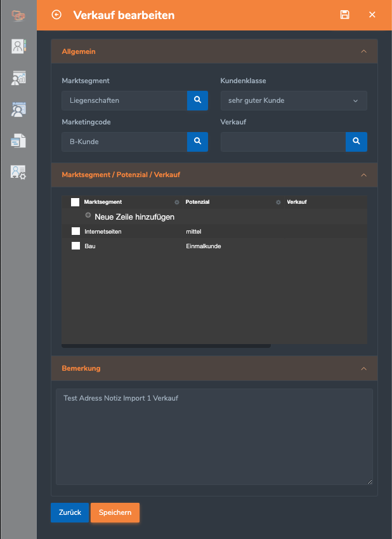Click the orange Speichern button

(115, 513)
